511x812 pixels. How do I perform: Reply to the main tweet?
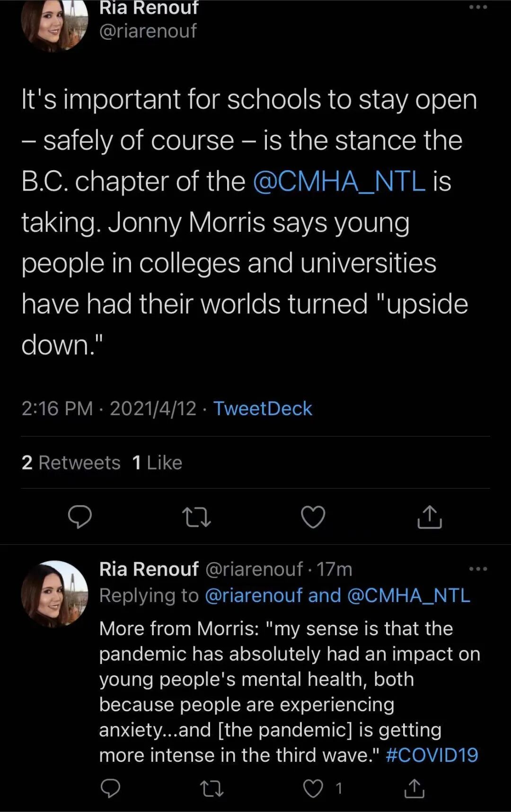point(80,516)
